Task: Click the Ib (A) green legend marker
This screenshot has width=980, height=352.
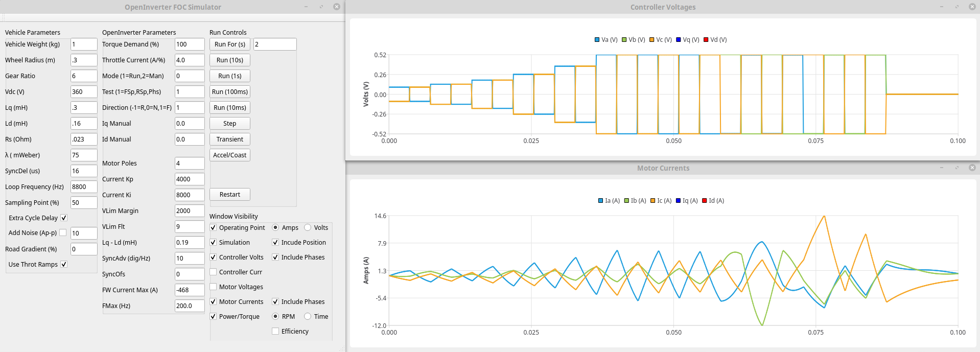Action: (626, 201)
